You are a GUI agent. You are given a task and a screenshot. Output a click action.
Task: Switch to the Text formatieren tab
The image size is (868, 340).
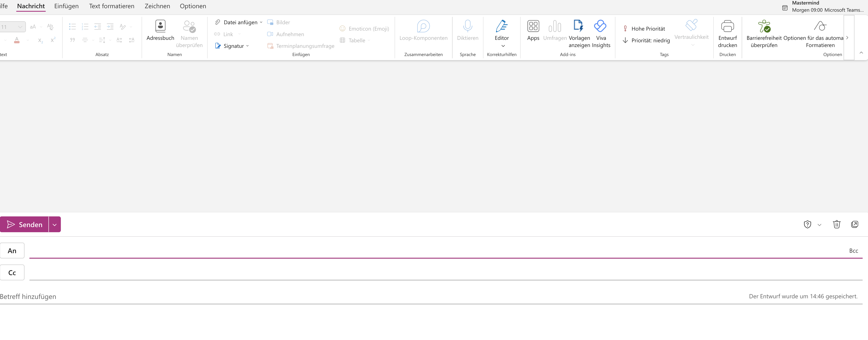tap(112, 6)
